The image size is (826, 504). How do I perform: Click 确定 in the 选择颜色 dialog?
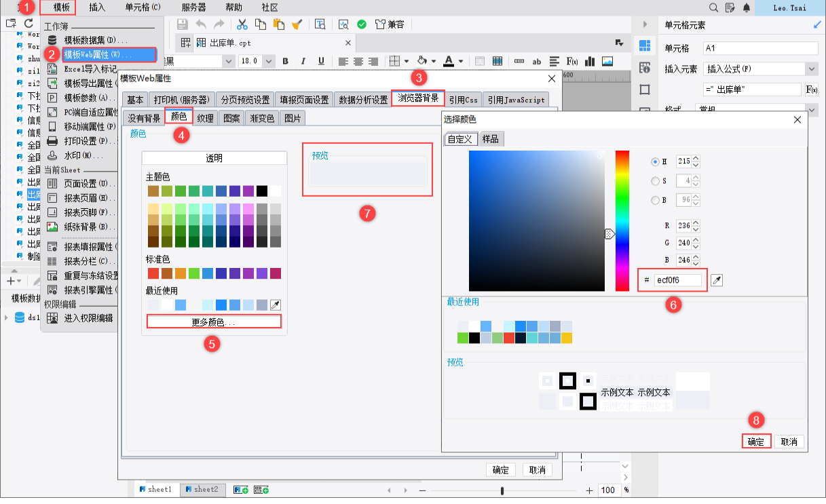[756, 442]
